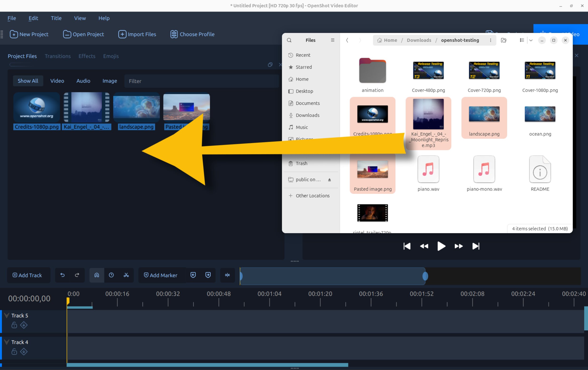Click the redo arrow icon
The height and width of the screenshot is (370, 588).
[77, 275]
